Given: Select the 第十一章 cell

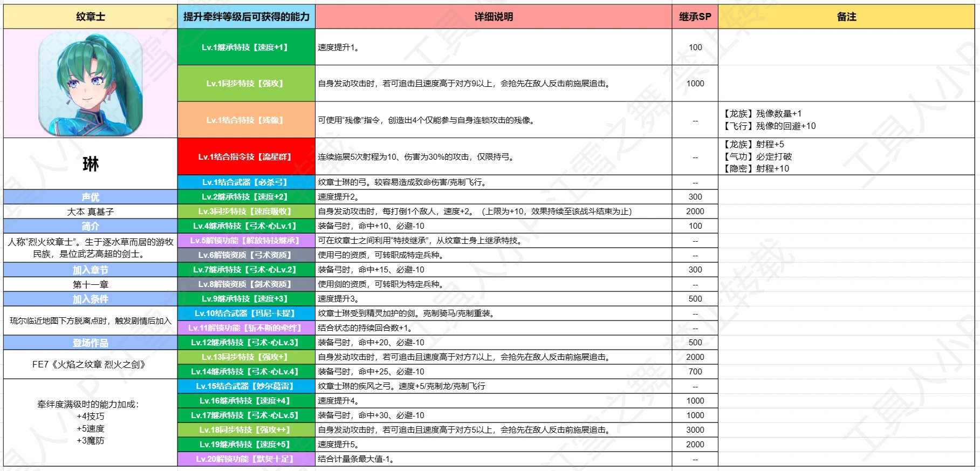Looking at the screenshot, I should 91,284.
